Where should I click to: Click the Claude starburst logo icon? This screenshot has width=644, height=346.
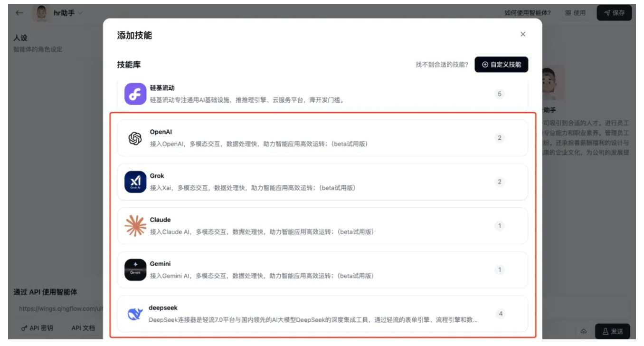pyautogui.click(x=135, y=226)
